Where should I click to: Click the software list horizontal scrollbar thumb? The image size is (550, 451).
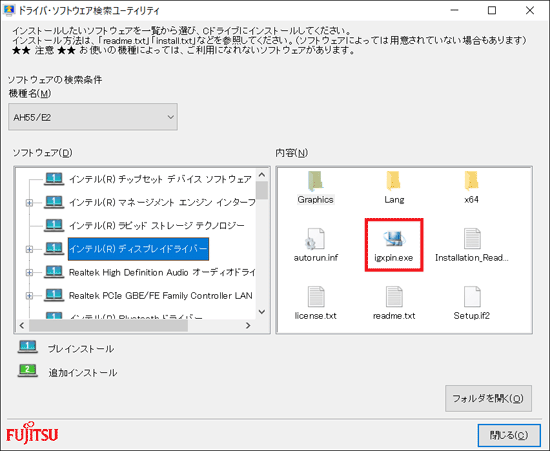(108, 325)
